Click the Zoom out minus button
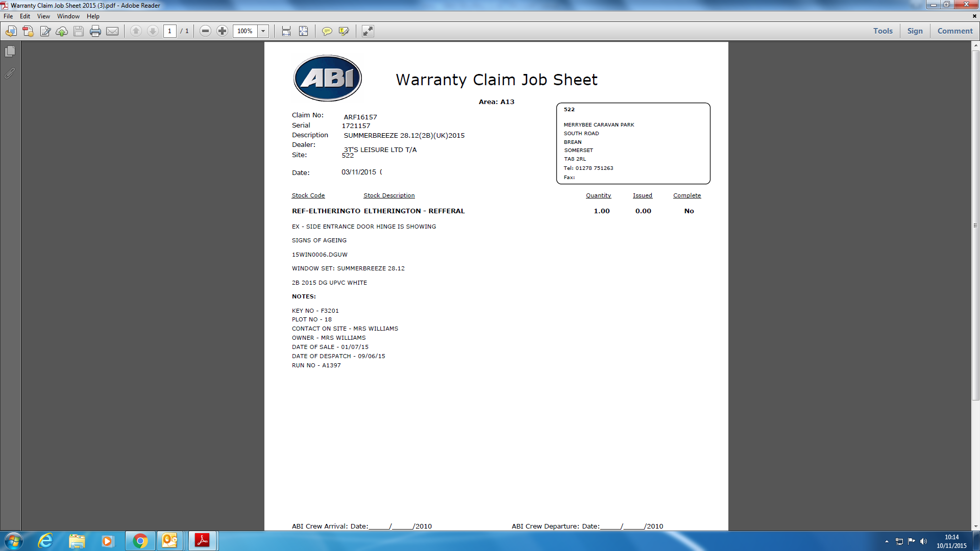980x551 pixels. (205, 31)
